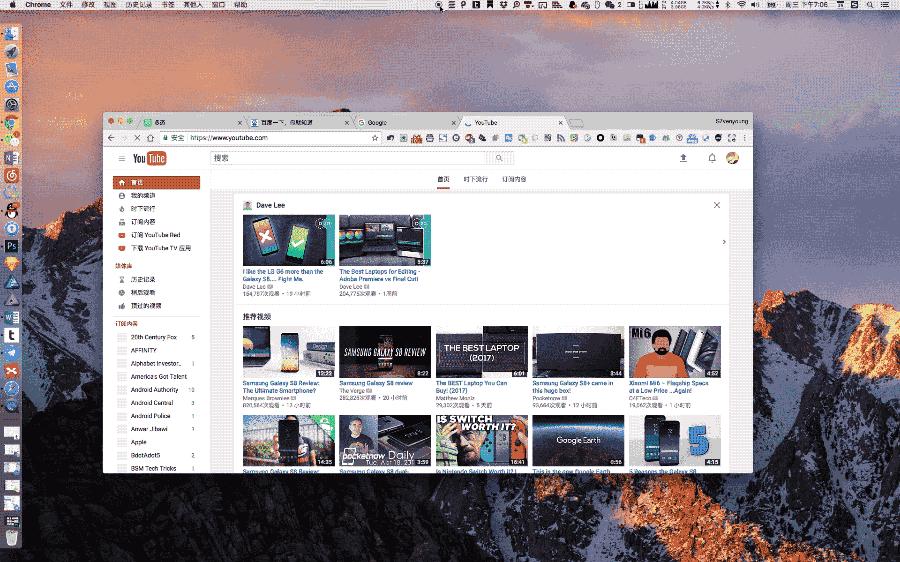Viewport: 900px width, 562px height.
Task: Open Chrome's three-dot menu
Action: coord(745,138)
